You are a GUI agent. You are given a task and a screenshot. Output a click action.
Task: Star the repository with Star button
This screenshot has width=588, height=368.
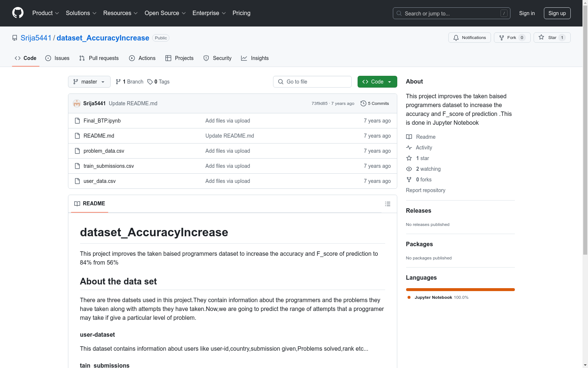point(552,38)
